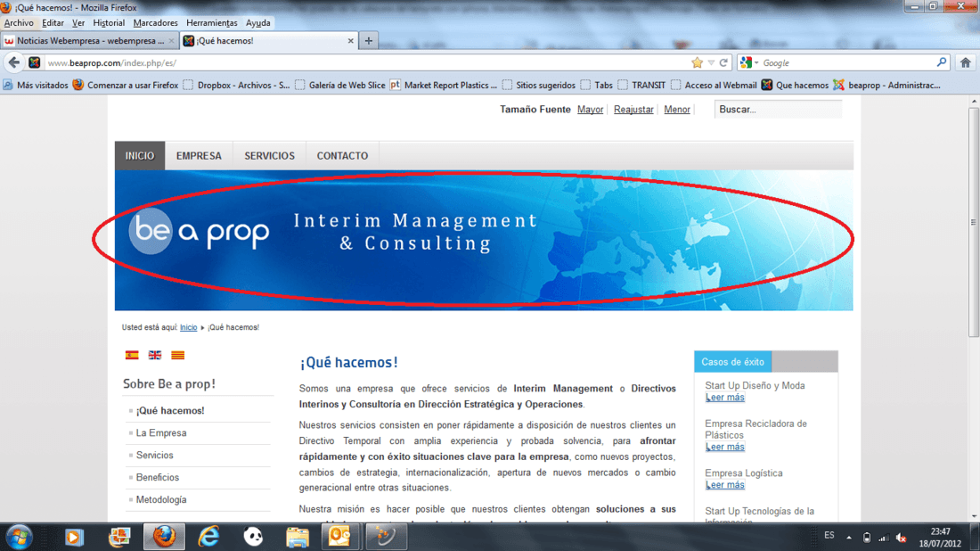Open beaprop - Administrac... bookmark
Screen dimensions: 980x551
pyautogui.click(x=886, y=85)
